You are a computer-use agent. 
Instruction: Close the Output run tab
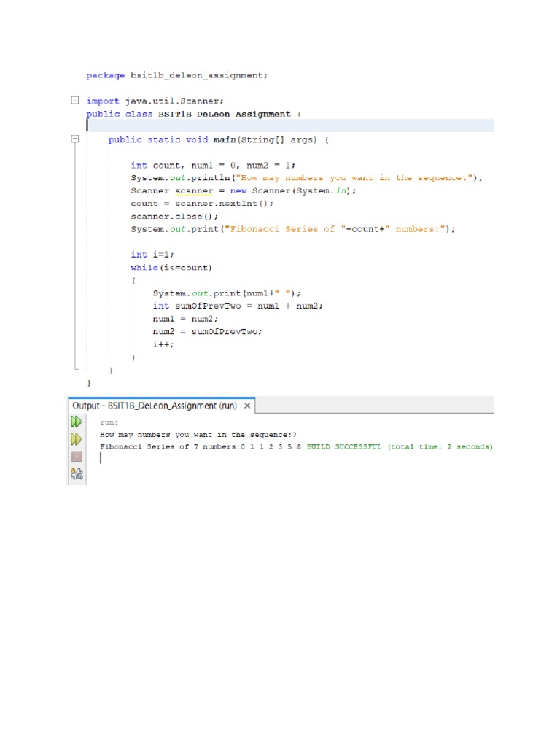tap(247, 406)
